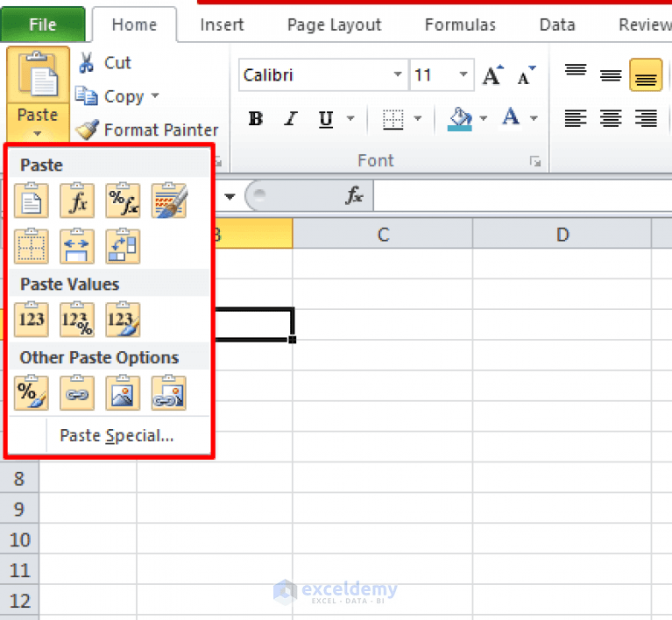Toggle Bold formatting
The image size is (672, 620).
pos(256,118)
